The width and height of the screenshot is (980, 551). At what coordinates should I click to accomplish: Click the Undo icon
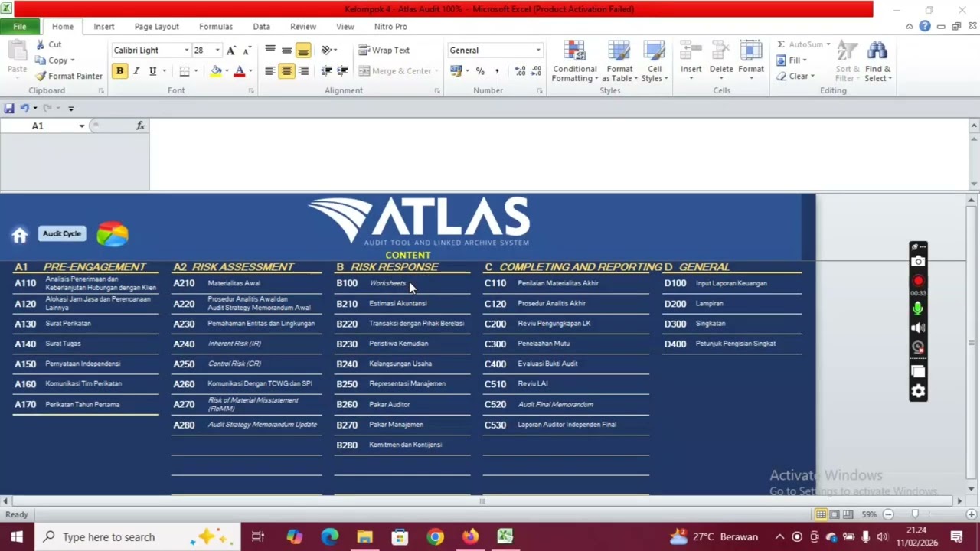point(24,108)
